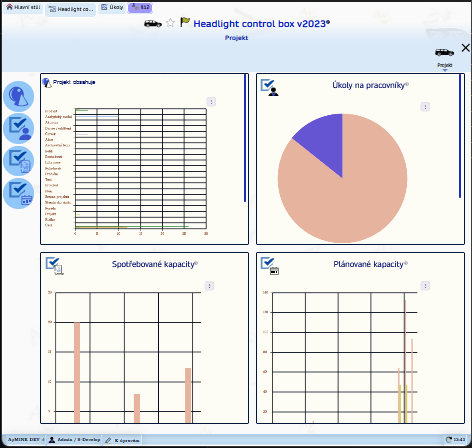Screen dimensions: 472x448
Task: Click the clock refresh icon in the status bar
Action: click(x=449, y=440)
